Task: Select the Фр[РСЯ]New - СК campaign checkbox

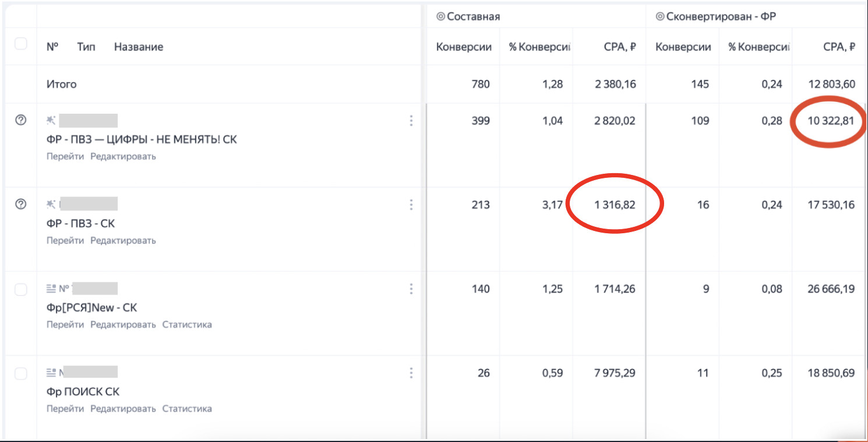Action: 20,290
